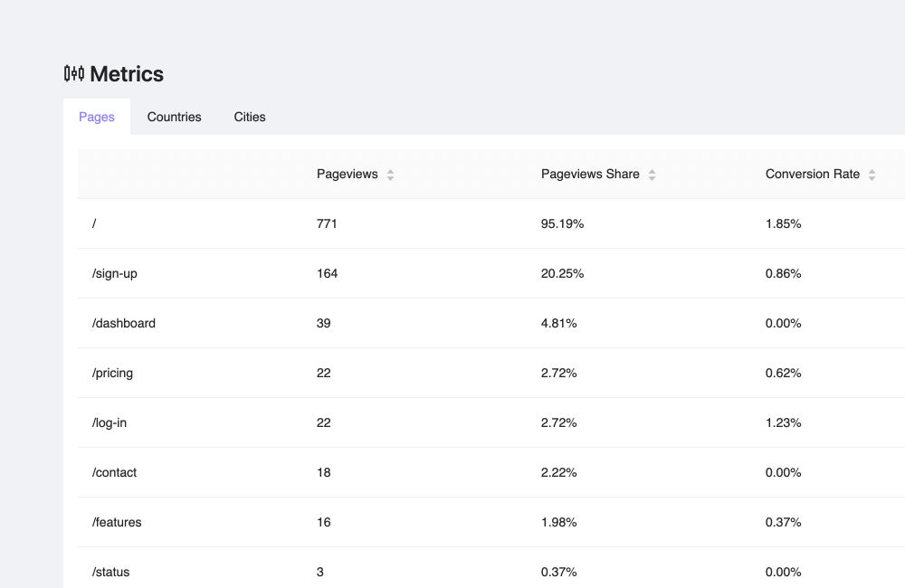Screen dimensions: 905x588
Task: Choose the /contact page row
Action: pyautogui.click(x=115, y=472)
